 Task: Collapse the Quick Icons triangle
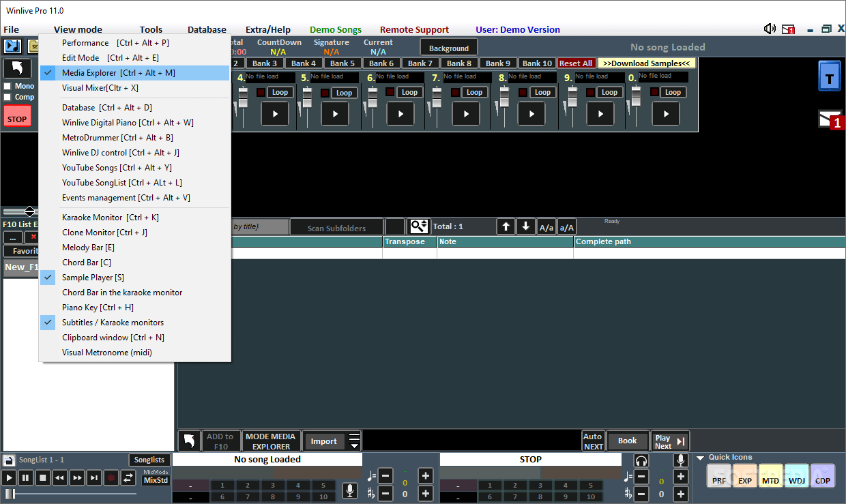(700, 458)
